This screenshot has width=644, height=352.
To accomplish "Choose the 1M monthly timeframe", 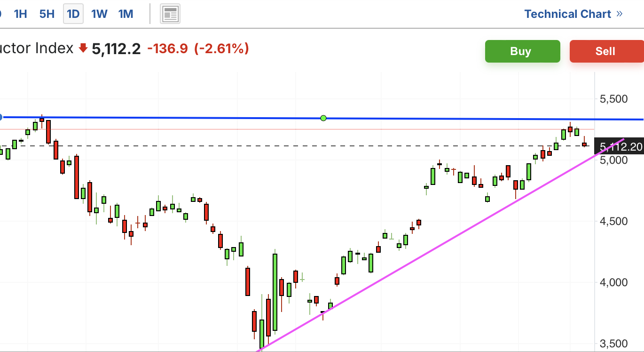I will tap(126, 14).
